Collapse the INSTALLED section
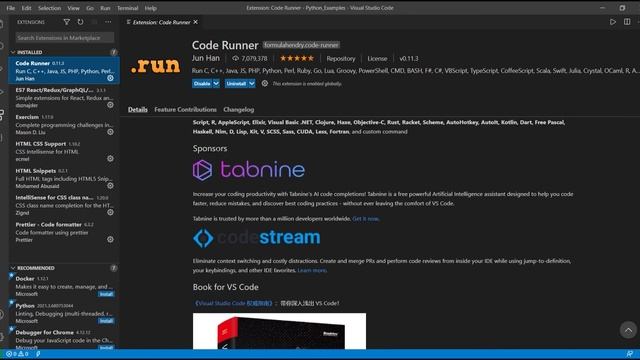The height and width of the screenshot is (360, 640). [29, 52]
